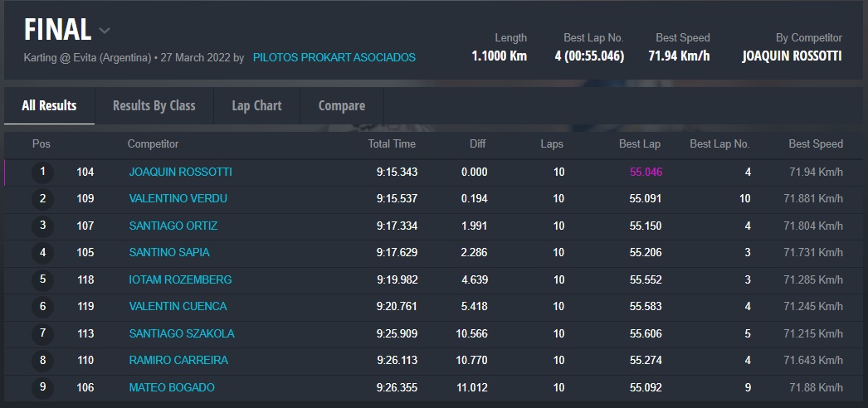Click the highlighted 55.046 best lap time
The image size is (868, 408).
pos(646,172)
